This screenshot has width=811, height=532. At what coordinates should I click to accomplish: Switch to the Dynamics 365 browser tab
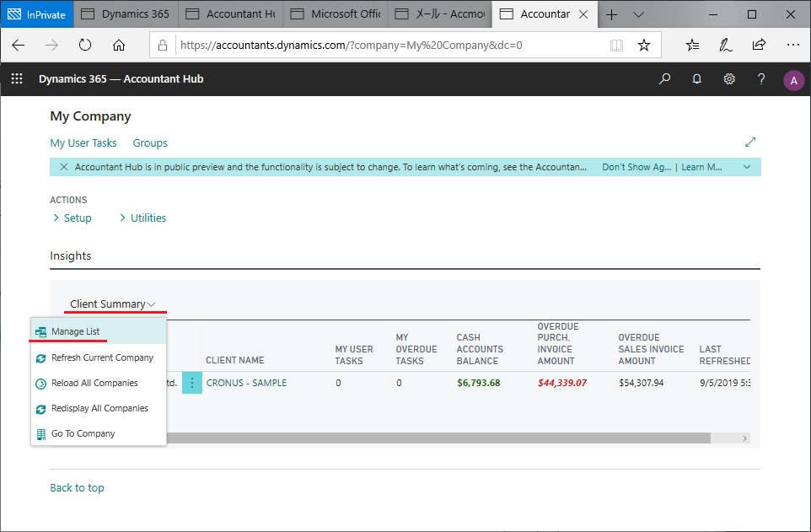click(126, 14)
